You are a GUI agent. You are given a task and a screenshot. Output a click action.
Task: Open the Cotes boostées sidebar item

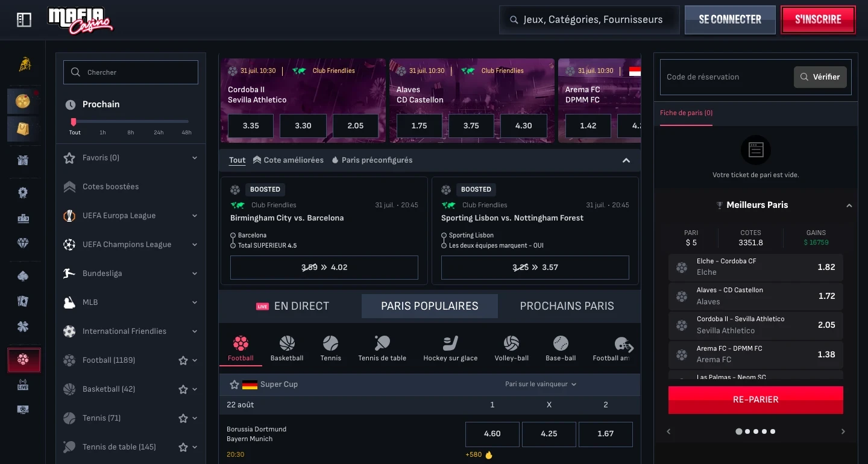[x=131, y=187]
